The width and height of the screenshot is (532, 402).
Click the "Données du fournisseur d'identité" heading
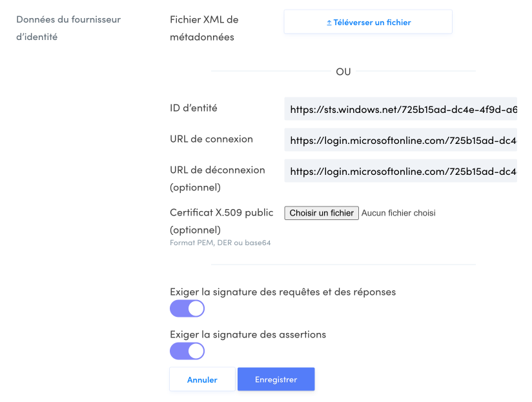(68, 28)
